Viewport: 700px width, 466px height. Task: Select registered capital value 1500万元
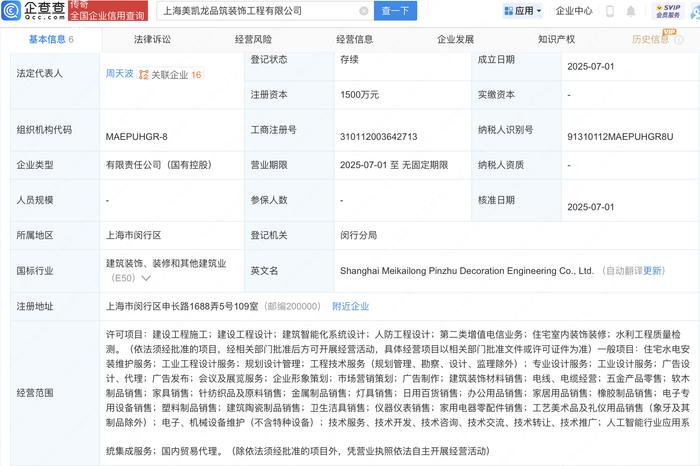point(359,95)
